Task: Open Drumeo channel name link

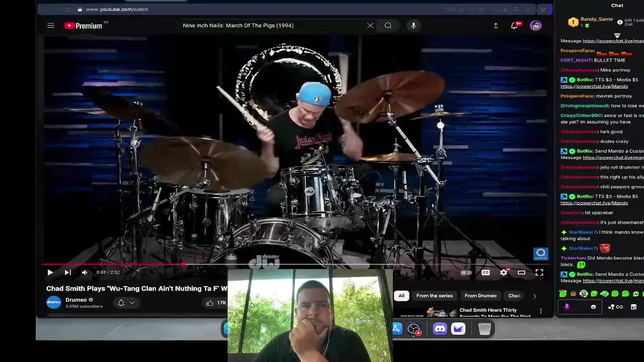Action: pos(76,300)
